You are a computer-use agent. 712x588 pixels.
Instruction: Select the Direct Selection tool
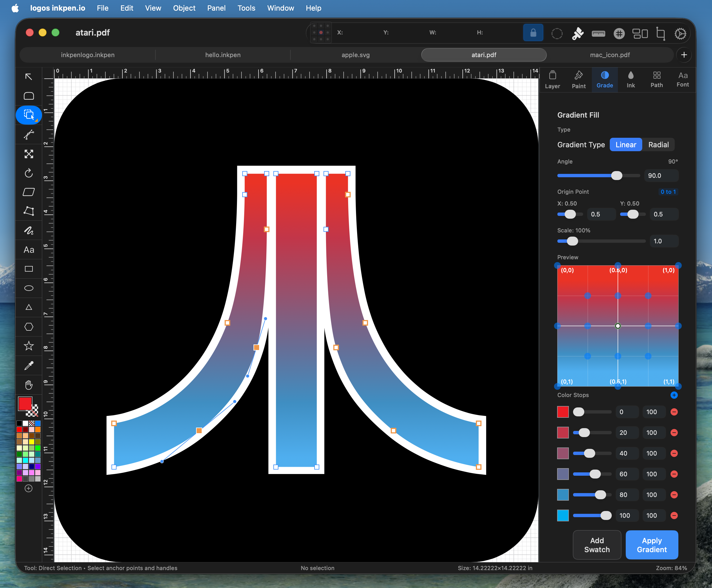(x=29, y=115)
